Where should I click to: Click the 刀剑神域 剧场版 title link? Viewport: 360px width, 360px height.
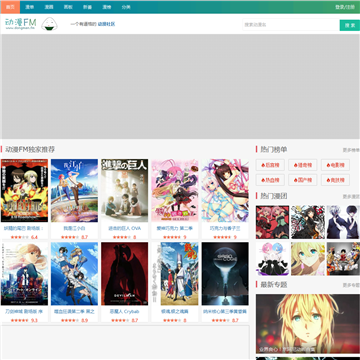tap(24, 312)
